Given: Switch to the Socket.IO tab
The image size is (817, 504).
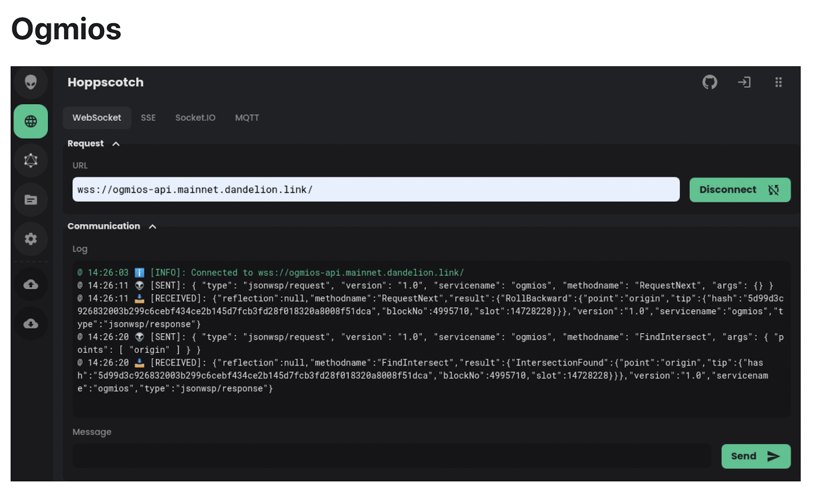Looking at the screenshot, I should (196, 118).
